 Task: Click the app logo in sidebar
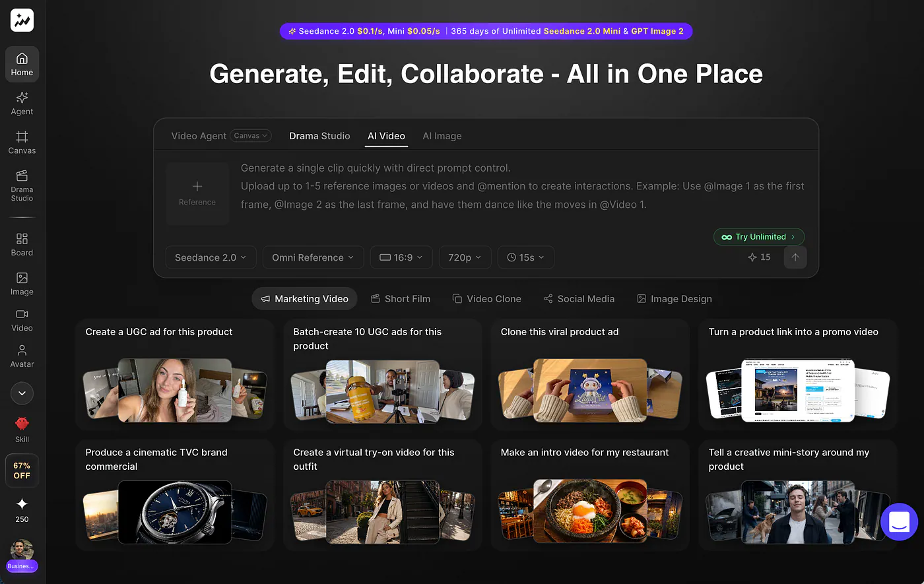22,20
